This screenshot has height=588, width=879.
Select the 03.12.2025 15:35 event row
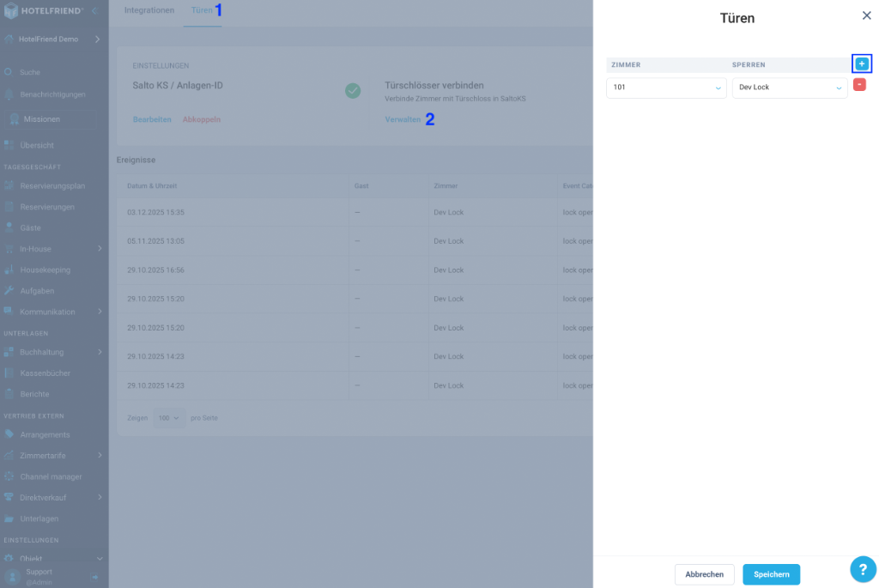[x=355, y=212]
